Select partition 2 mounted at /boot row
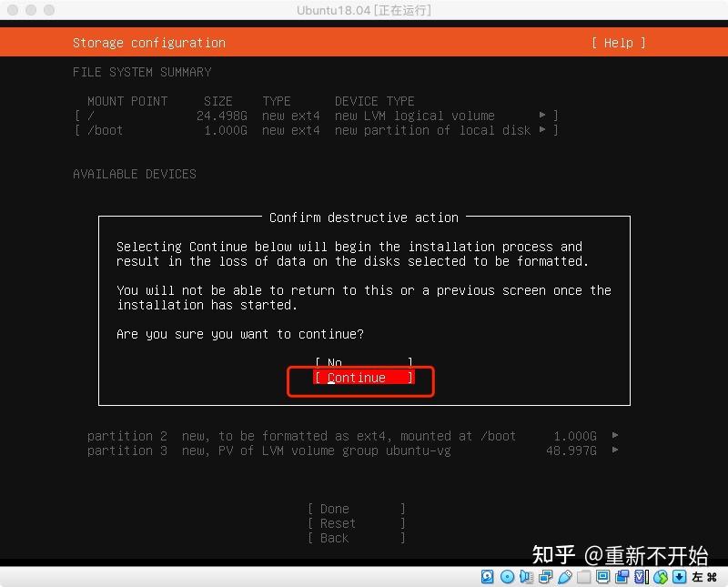 point(353,436)
